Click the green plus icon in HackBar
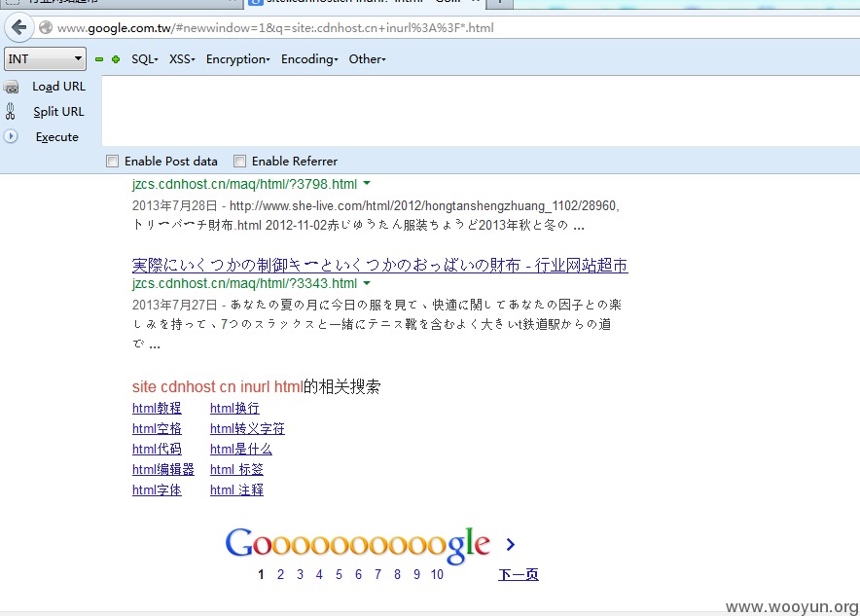Viewport: 860px width, 616px height. [116, 59]
